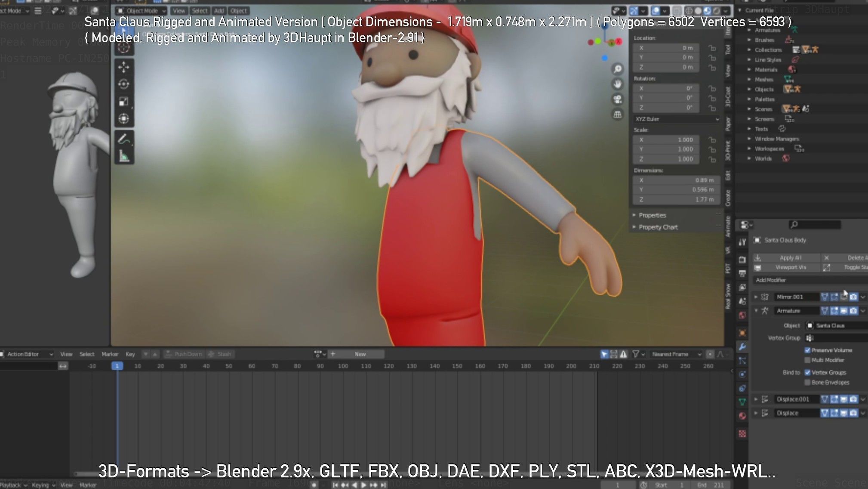Enable the Bone Envelopes checkbox
The width and height of the screenshot is (868, 489).
tap(807, 382)
